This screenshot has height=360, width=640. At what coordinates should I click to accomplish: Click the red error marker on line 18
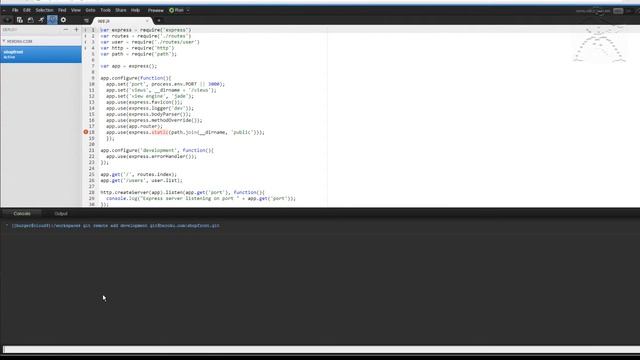[86, 132]
